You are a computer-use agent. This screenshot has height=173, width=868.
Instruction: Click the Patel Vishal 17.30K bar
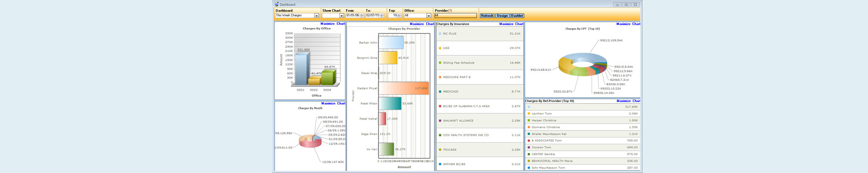click(382, 119)
